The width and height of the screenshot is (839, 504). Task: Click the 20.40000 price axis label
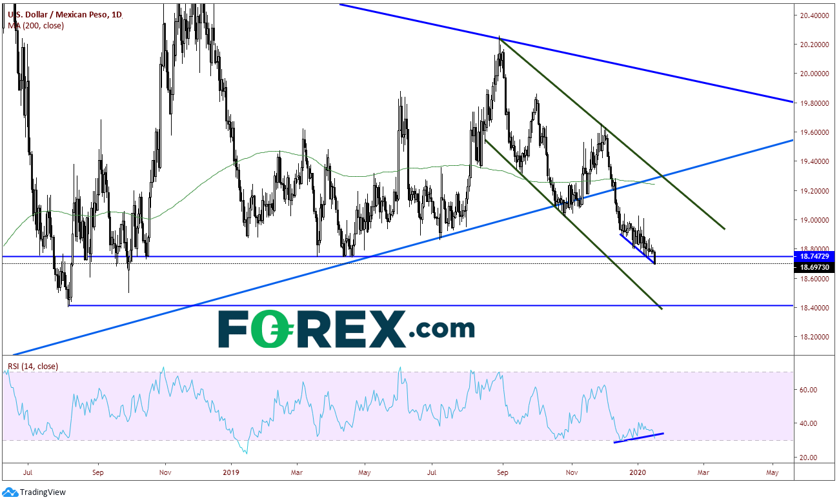(815, 15)
